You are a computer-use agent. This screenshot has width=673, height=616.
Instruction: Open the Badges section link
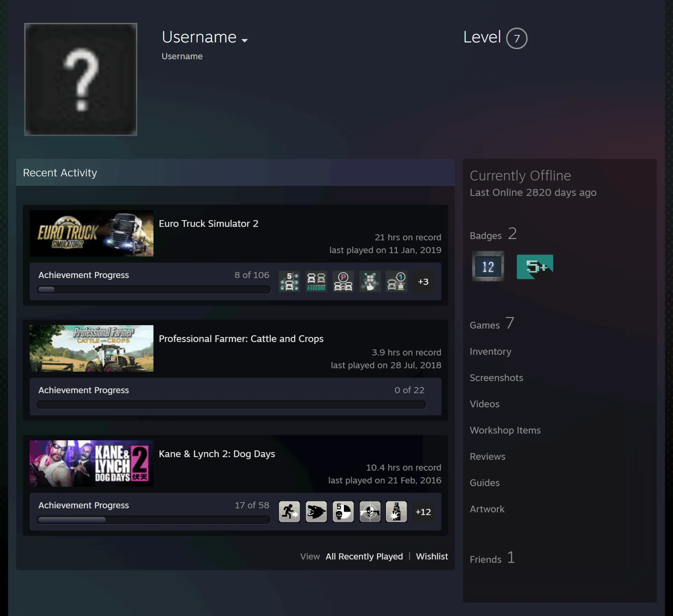pos(493,234)
